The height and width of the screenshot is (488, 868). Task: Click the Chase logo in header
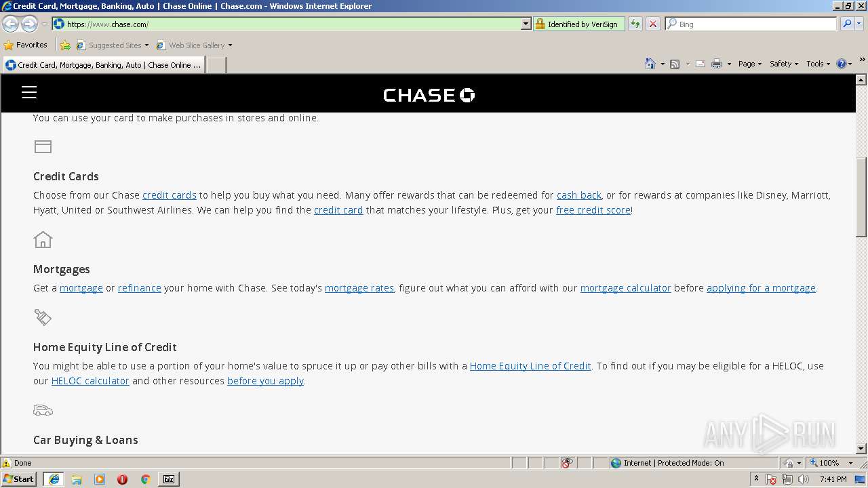(429, 95)
